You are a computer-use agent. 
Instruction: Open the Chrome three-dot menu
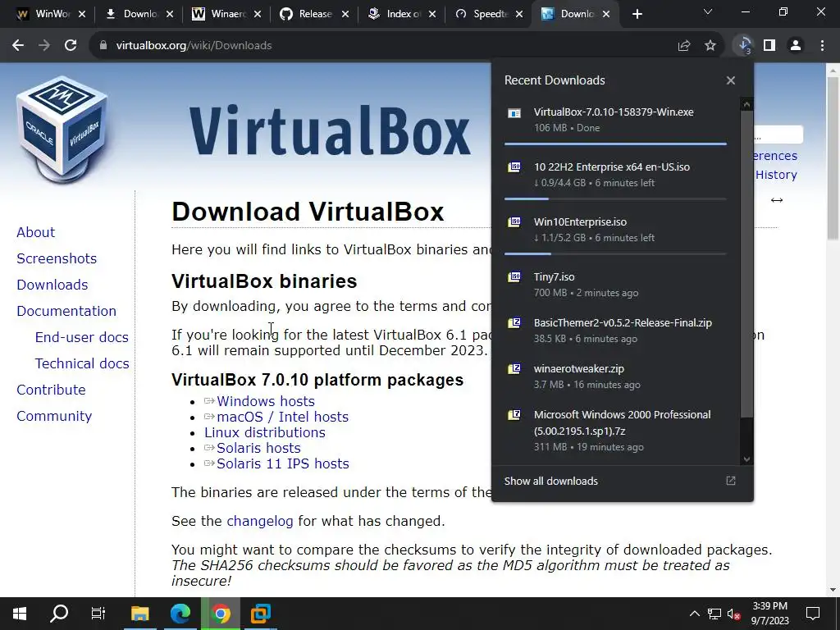[822, 46]
